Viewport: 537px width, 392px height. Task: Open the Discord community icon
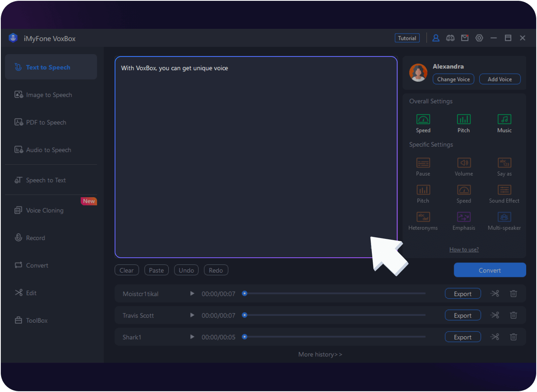pos(450,38)
